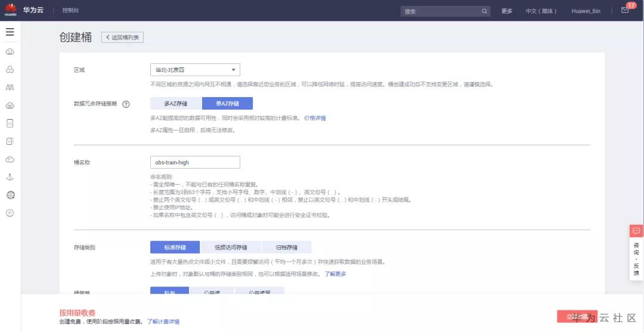644x333 pixels.
Task: Click the circled IP sidebar icon
Action: 10,213
